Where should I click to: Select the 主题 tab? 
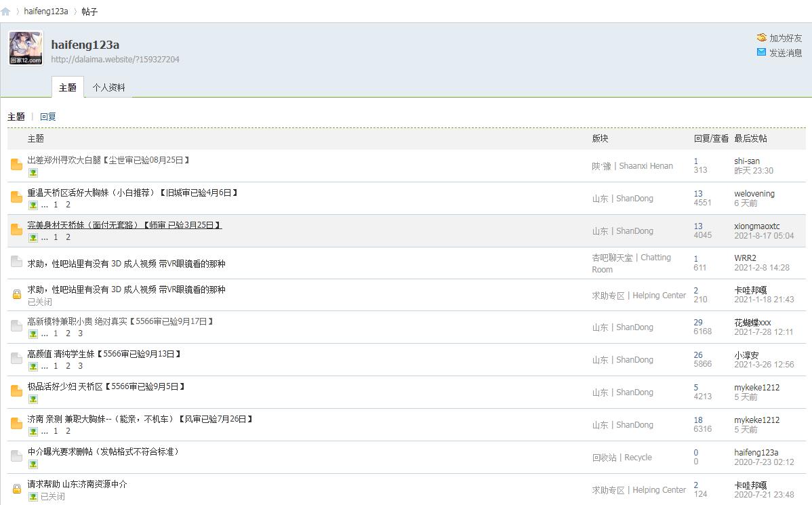click(68, 87)
